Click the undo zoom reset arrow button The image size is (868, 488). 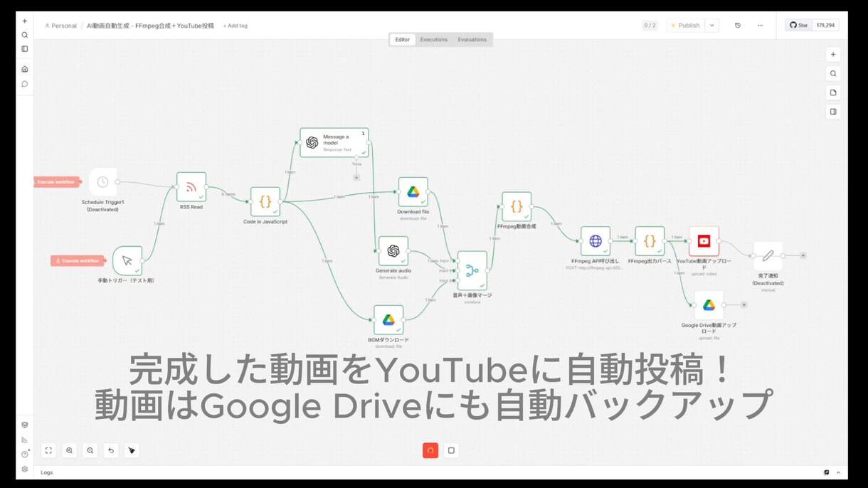pos(110,450)
